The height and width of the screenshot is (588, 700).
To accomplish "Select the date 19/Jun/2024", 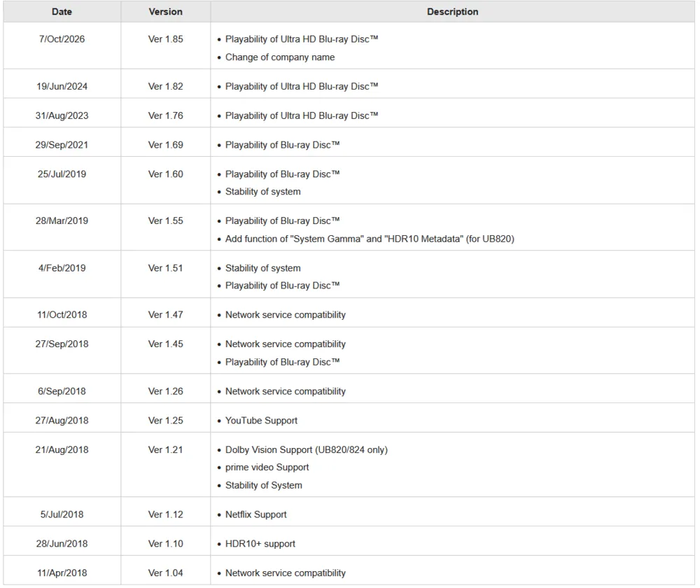I will [x=62, y=87].
